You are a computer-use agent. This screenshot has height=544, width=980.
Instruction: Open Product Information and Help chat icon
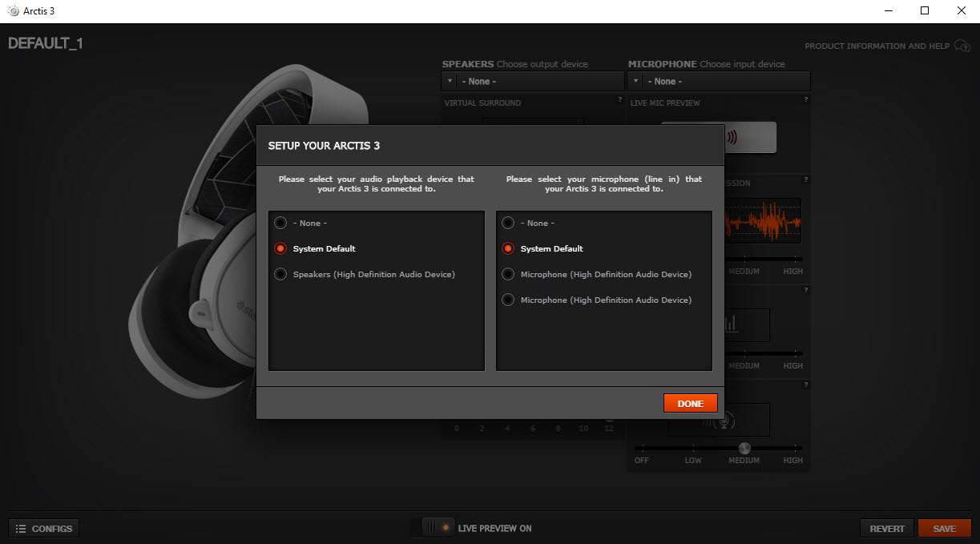[962, 46]
